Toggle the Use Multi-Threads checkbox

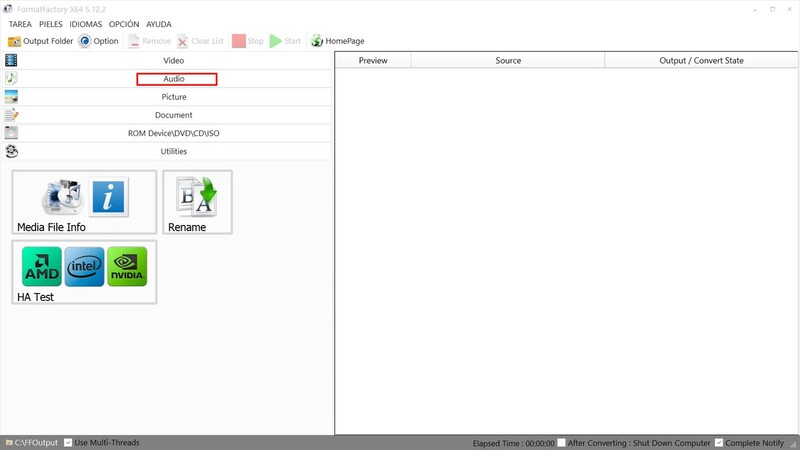[68, 442]
